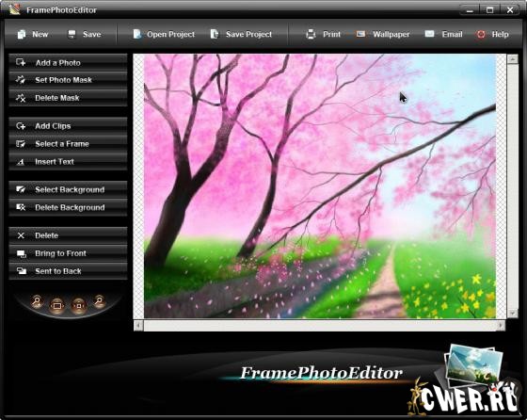Click the vertical scrollbar down arrow
527x420 pixels.
[x=512, y=313]
